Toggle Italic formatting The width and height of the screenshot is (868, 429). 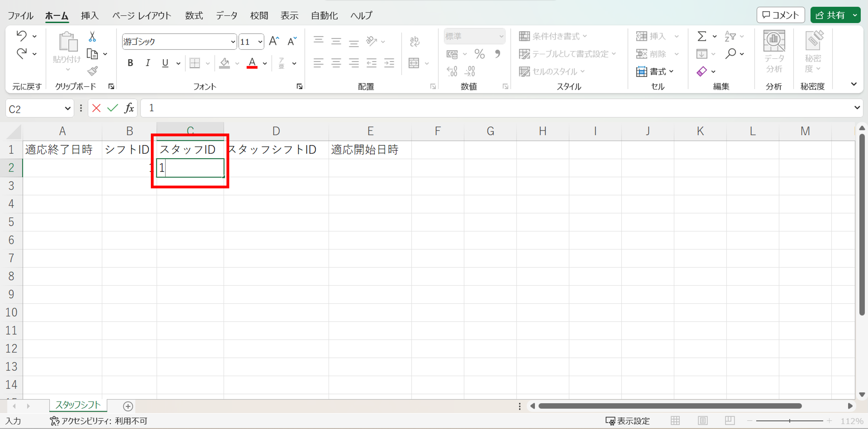(x=147, y=63)
